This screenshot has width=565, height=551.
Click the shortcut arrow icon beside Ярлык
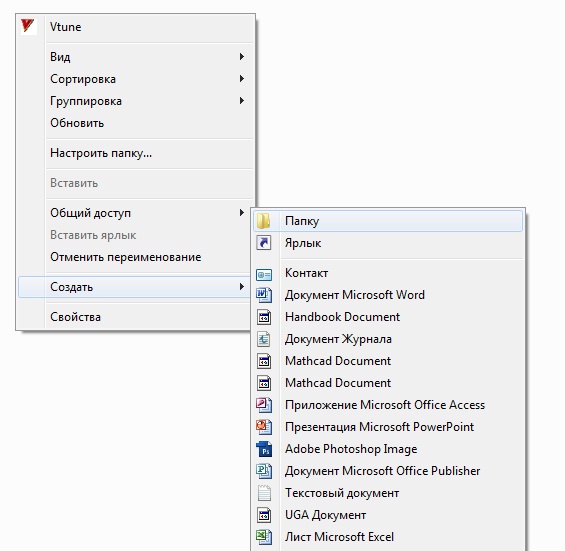(264, 243)
